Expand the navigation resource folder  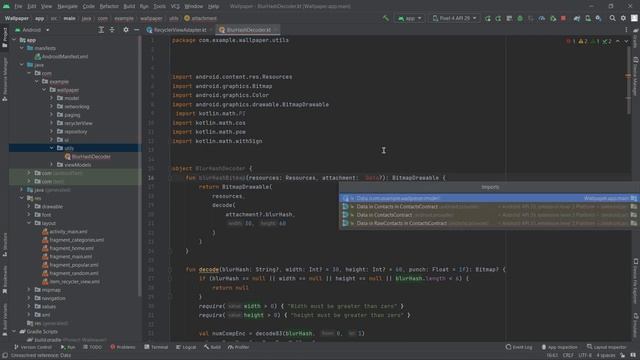coord(29,298)
